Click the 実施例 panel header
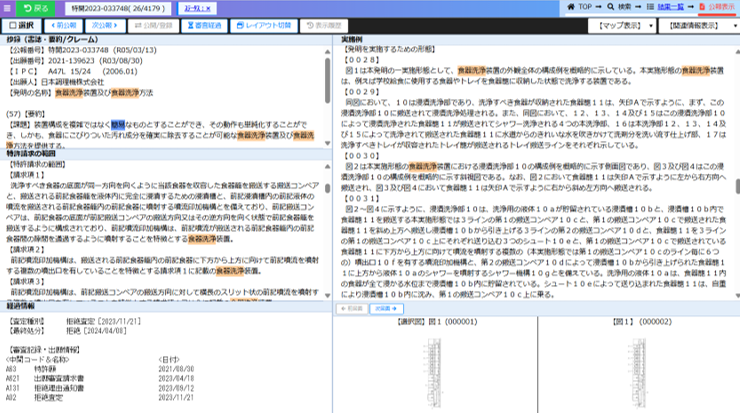 pos(352,40)
